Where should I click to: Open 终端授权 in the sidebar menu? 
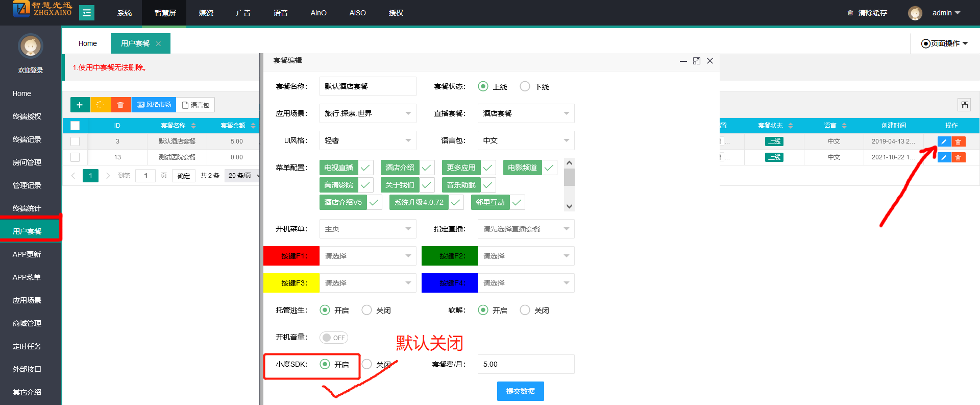coord(27,116)
